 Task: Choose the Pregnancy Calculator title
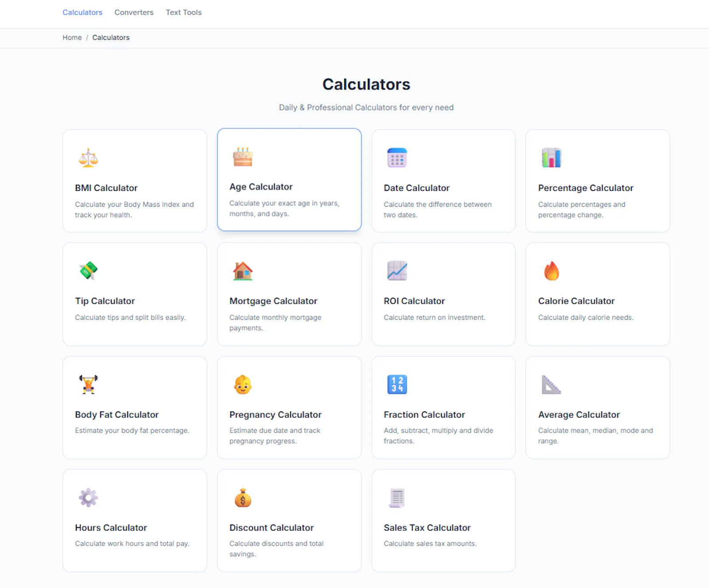[276, 414]
